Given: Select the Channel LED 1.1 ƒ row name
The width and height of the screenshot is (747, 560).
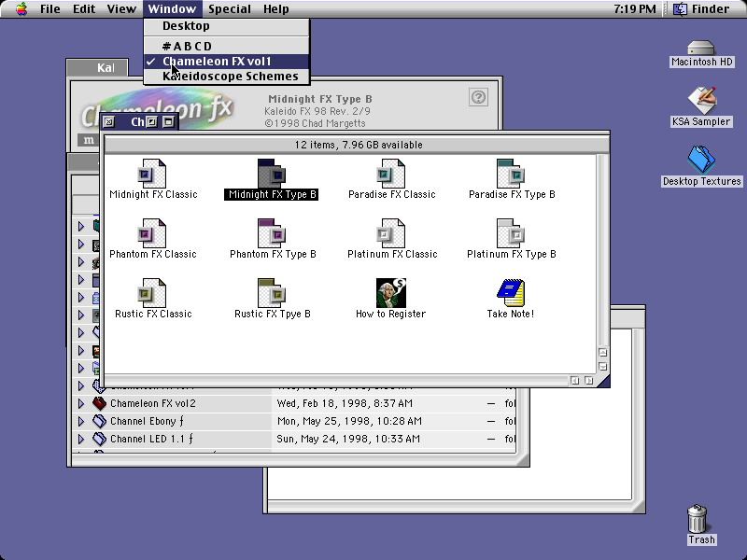Looking at the screenshot, I should pos(151,439).
